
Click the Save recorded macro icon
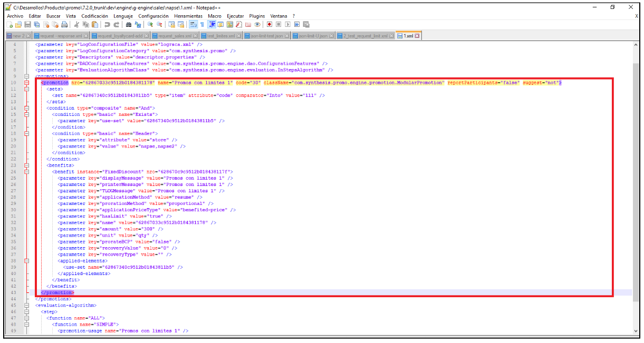[x=306, y=25]
